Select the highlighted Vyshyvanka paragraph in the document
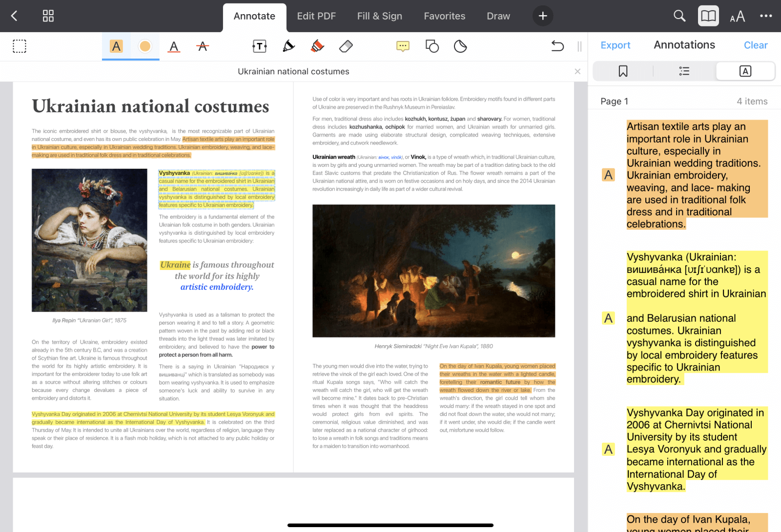Image resolution: width=781 pixels, height=532 pixels. click(217, 189)
